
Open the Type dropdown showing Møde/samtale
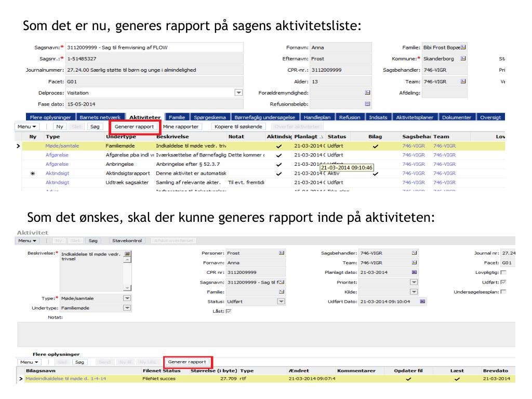click(x=127, y=298)
